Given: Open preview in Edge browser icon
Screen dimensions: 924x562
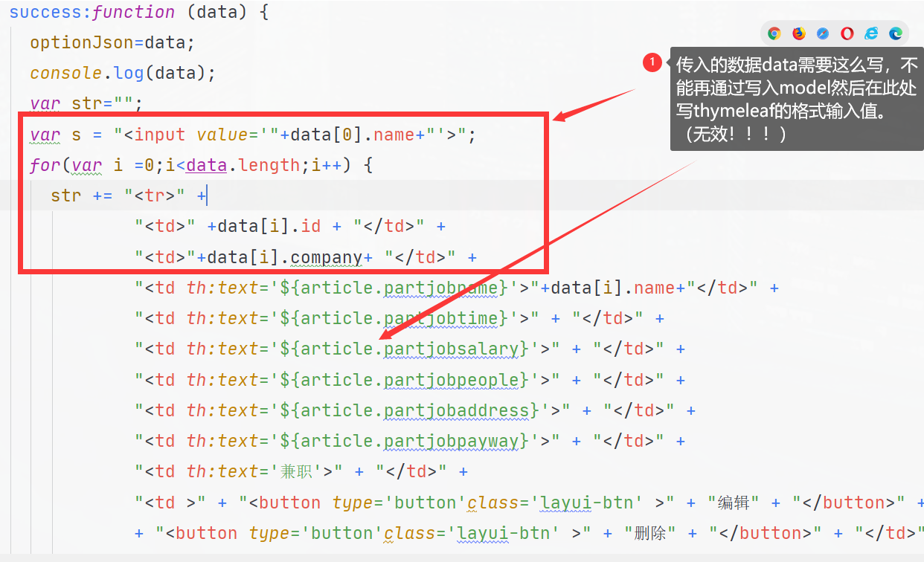Looking at the screenshot, I should click(x=896, y=33).
